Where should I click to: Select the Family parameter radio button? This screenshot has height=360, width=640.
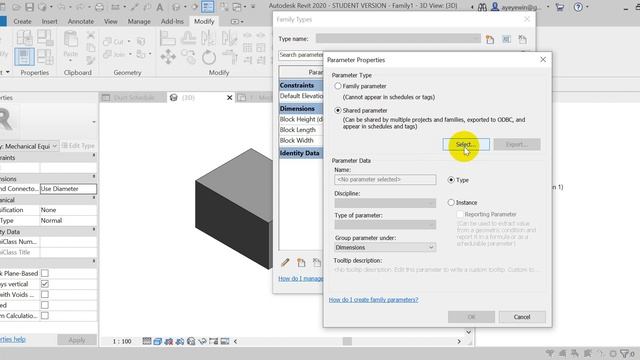(338, 86)
